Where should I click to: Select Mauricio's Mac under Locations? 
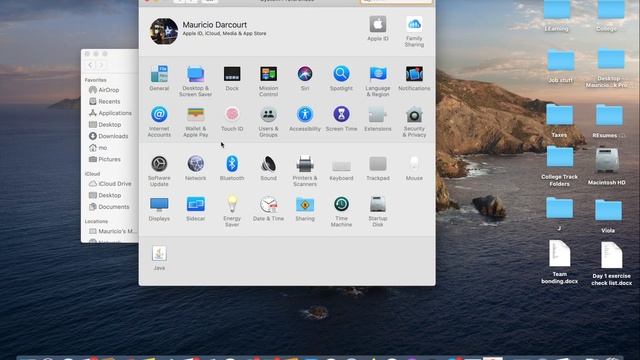coord(113,231)
